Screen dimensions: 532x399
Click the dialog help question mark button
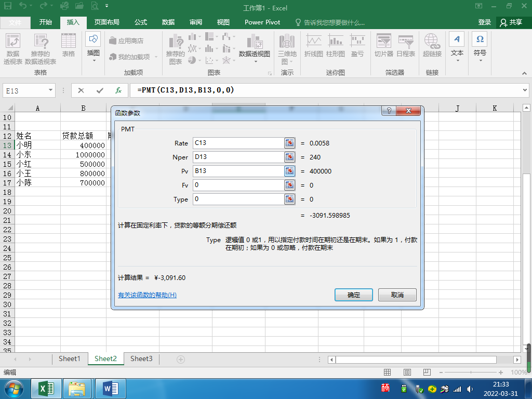tap(389, 111)
